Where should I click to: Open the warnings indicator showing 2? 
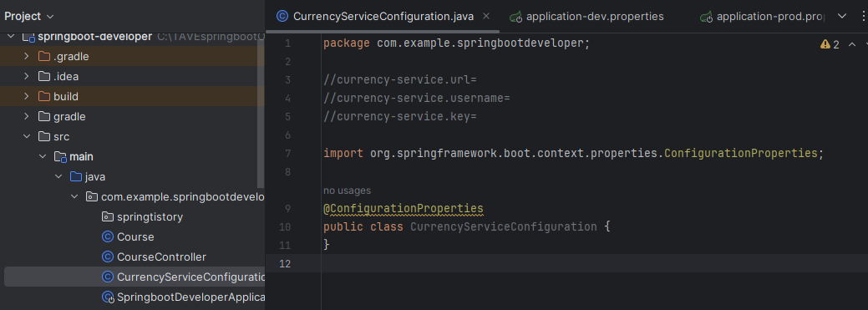click(830, 44)
